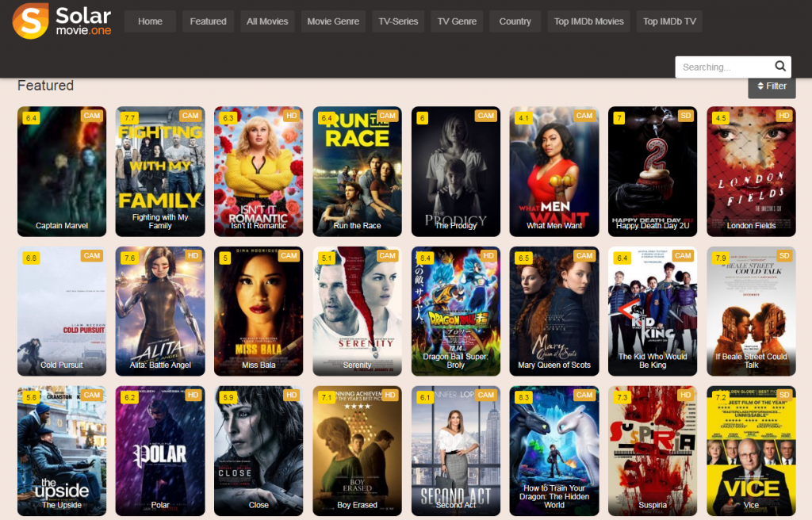The height and width of the screenshot is (520, 812).
Task: Select The Upside movie poster
Action: click(x=62, y=450)
